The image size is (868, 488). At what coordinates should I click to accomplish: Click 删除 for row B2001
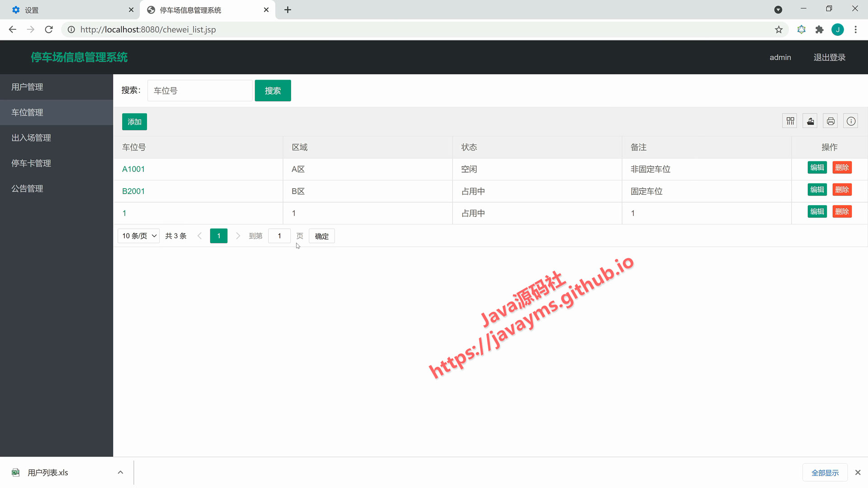842,190
